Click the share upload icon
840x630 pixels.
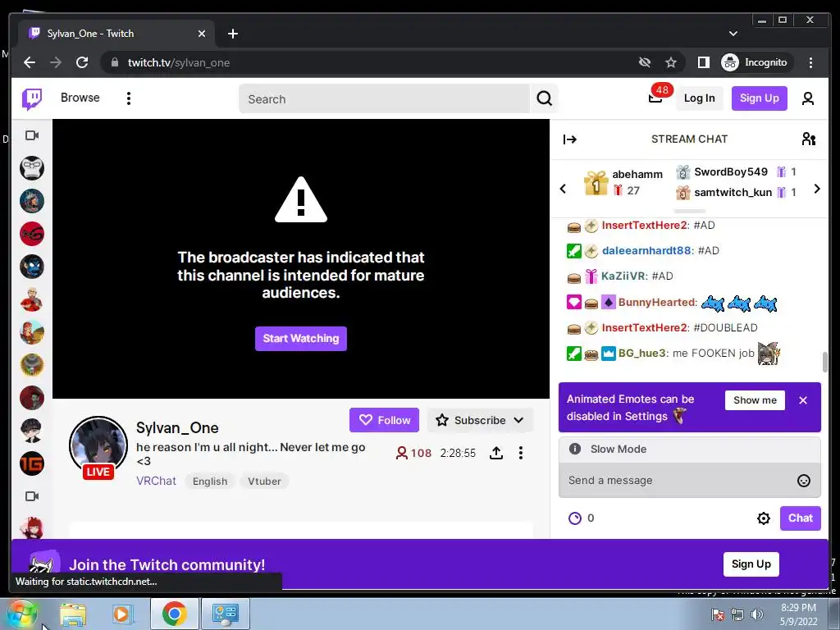pyautogui.click(x=496, y=453)
